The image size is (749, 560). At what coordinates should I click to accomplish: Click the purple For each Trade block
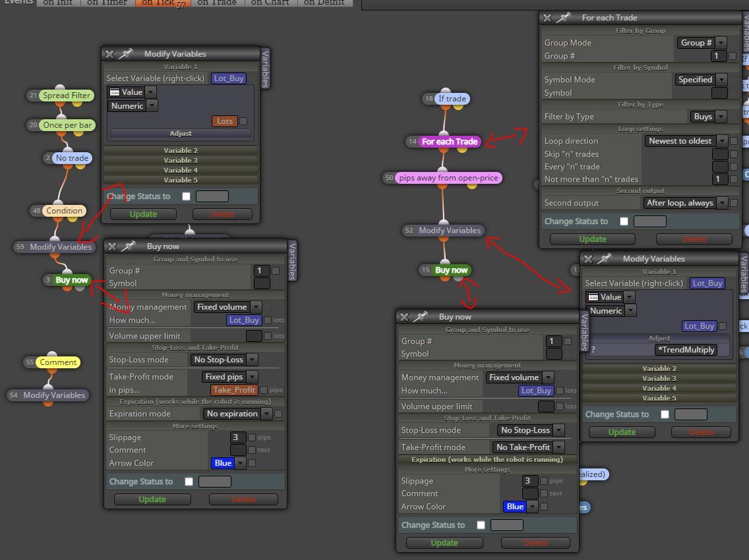(x=450, y=141)
